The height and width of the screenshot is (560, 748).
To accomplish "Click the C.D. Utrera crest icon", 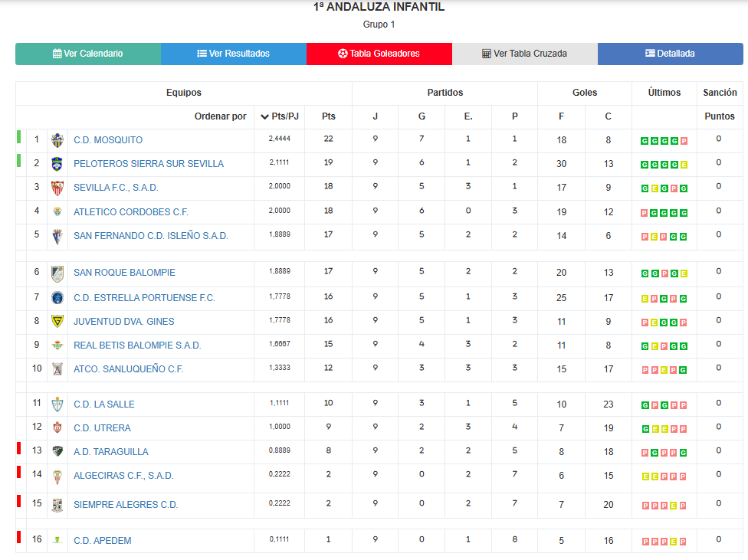I will [57, 428].
